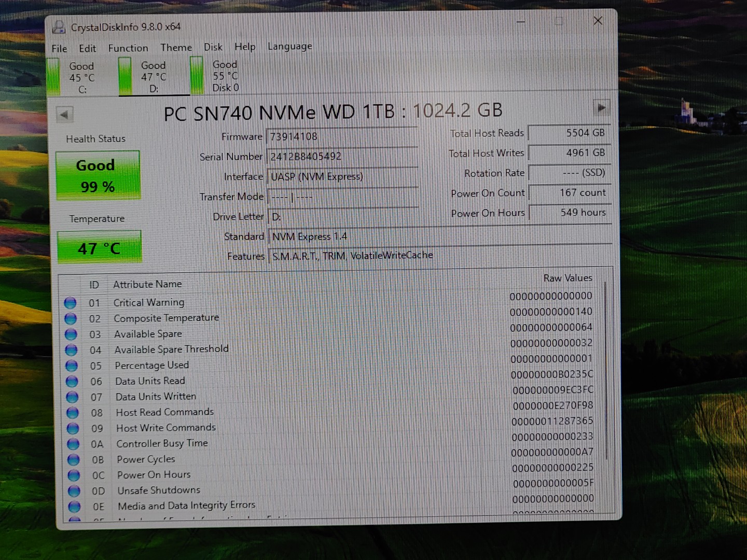Switch to the C: drive tab at 45 °C

(81, 77)
